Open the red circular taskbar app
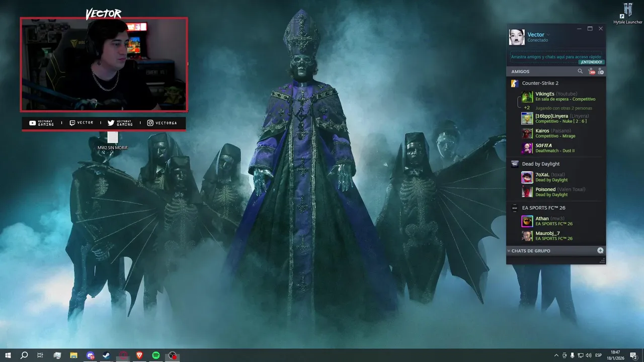Screen dimensions: 644x362 point(123,355)
